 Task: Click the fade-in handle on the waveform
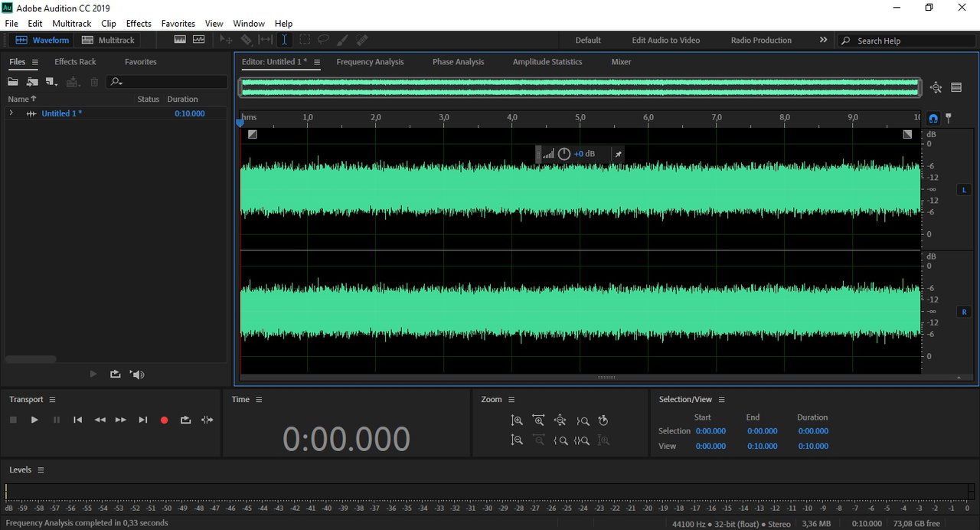253,134
